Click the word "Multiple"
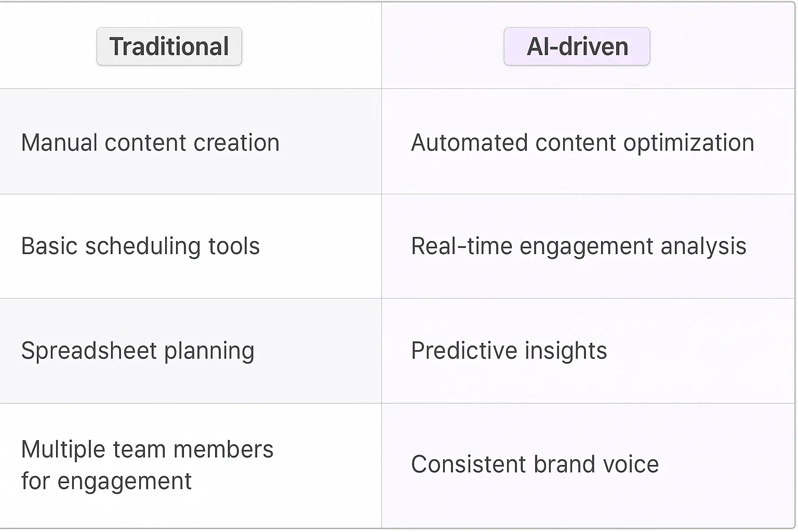Screen dimensions: 798x532 tap(63, 449)
